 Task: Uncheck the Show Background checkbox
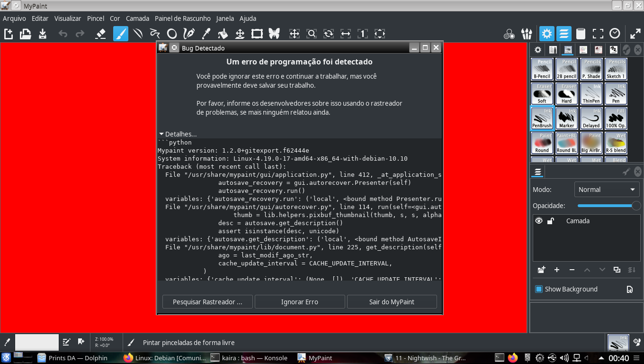(539, 289)
